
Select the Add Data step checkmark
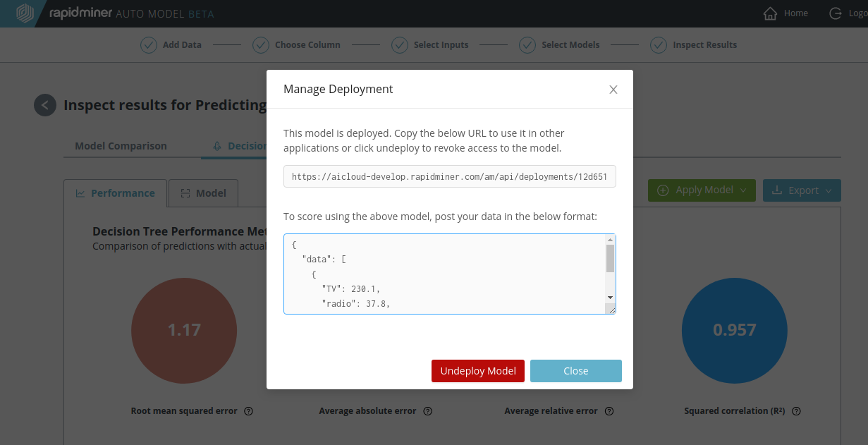tap(148, 45)
